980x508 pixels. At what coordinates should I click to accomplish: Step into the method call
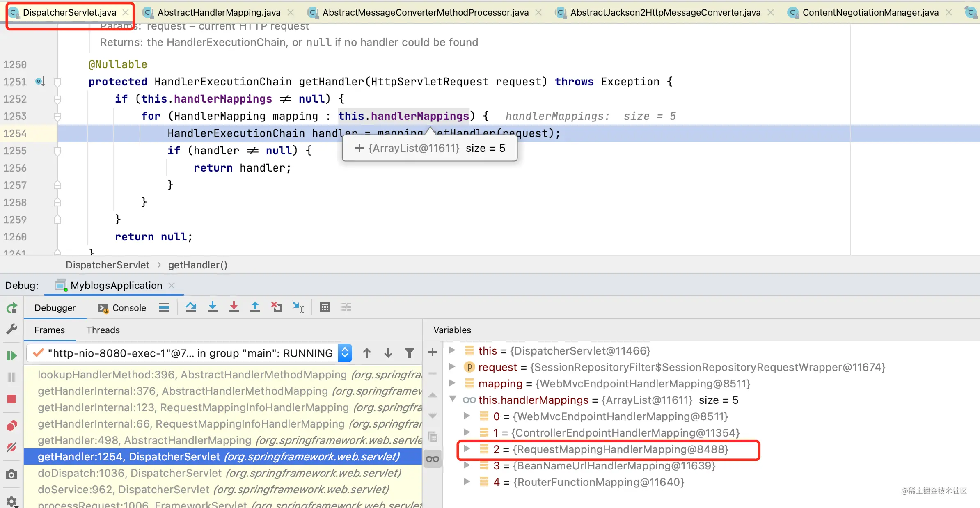(x=213, y=307)
